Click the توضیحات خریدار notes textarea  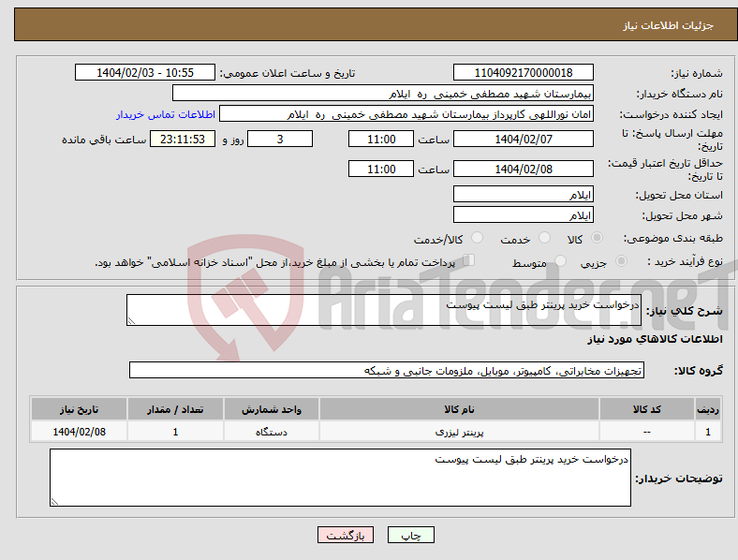click(x=340, y=478)
